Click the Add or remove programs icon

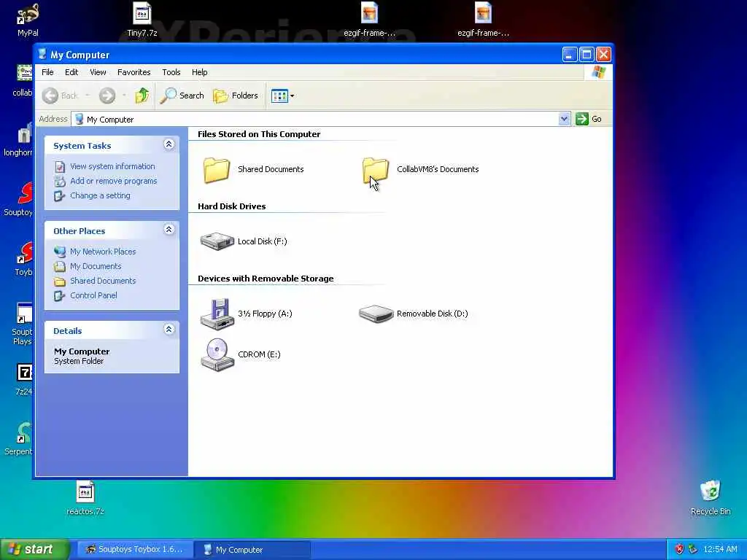60,181
